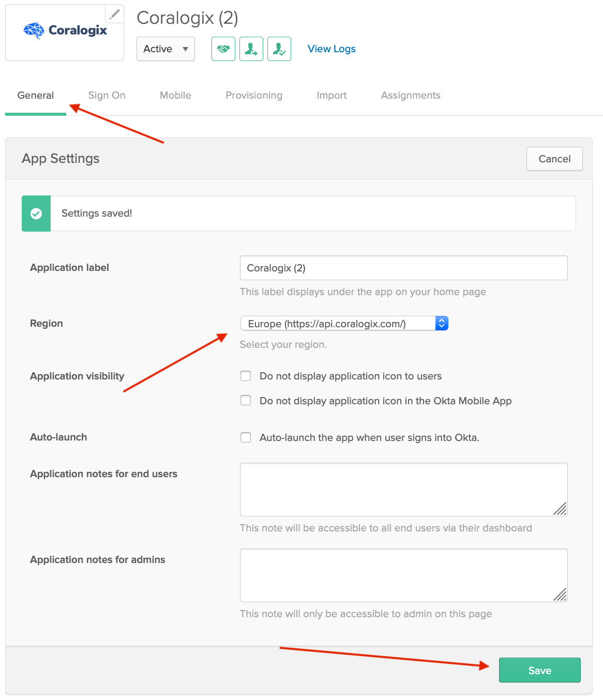
Task: Click the Settings saved success check icon
Action: point(36,214)
